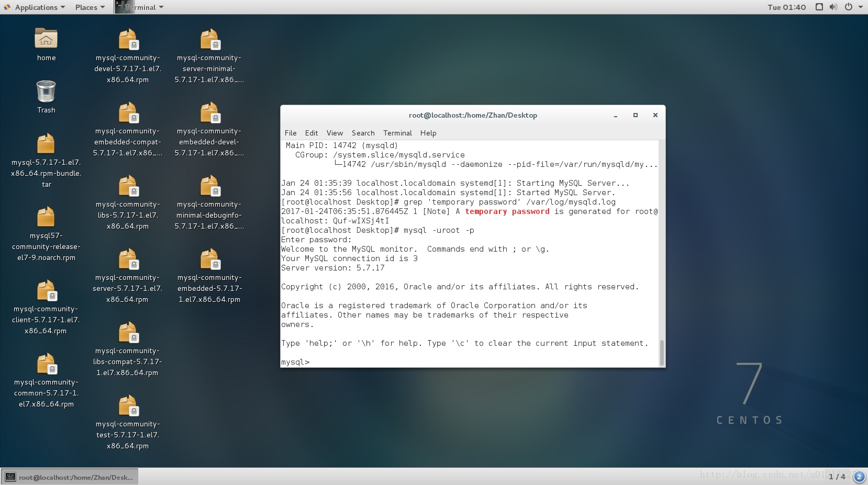Click workspace indicator 1 / 4

click(x=837, y=477)
